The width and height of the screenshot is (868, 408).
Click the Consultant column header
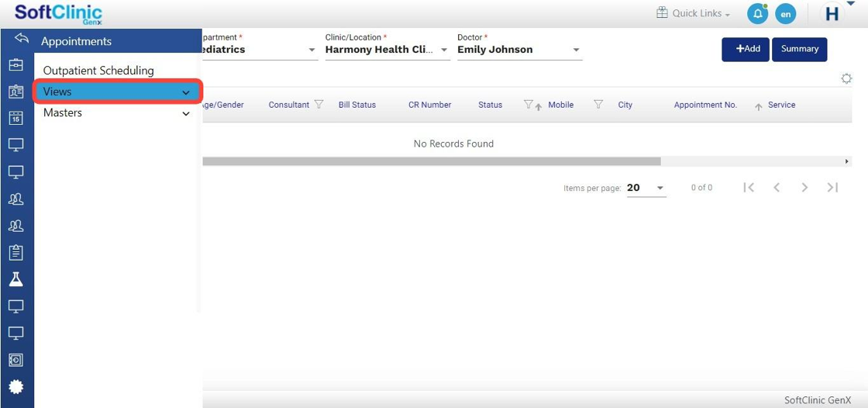(x=289, y=105)
